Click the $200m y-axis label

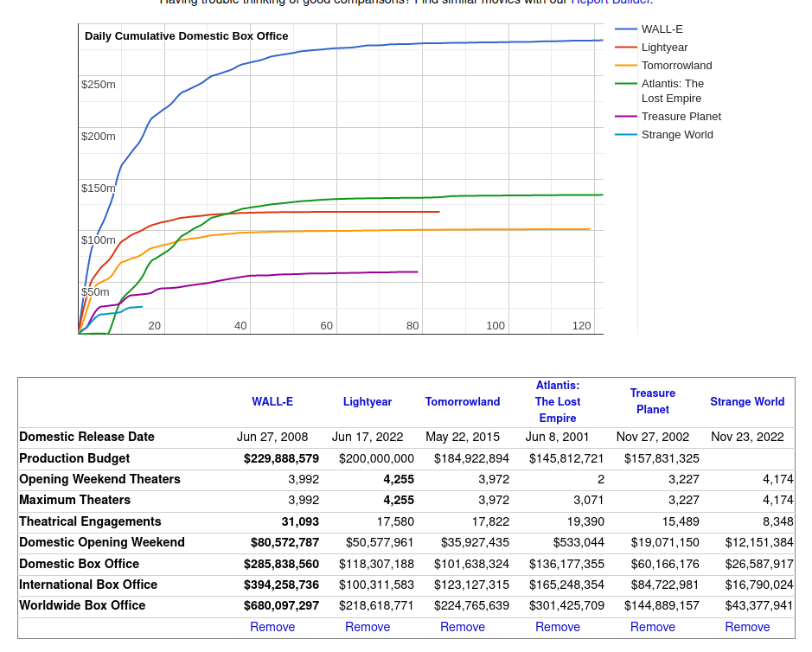tap(99, 137)
